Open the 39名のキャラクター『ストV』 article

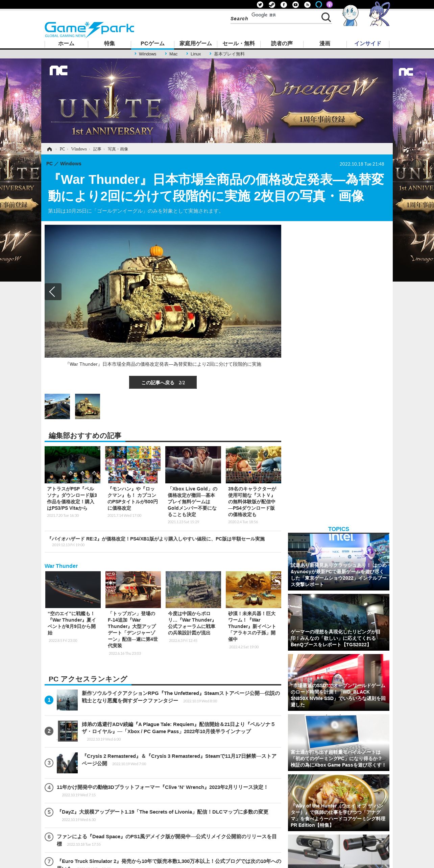point(254,485)
